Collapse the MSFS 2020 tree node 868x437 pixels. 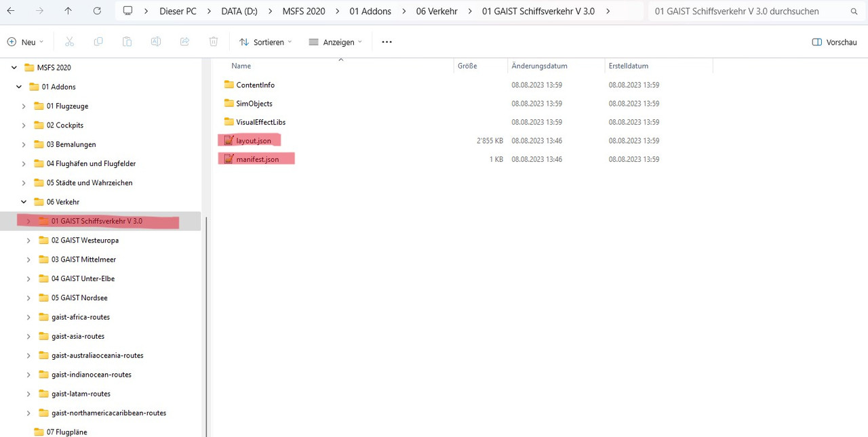[x=14, y=68]
